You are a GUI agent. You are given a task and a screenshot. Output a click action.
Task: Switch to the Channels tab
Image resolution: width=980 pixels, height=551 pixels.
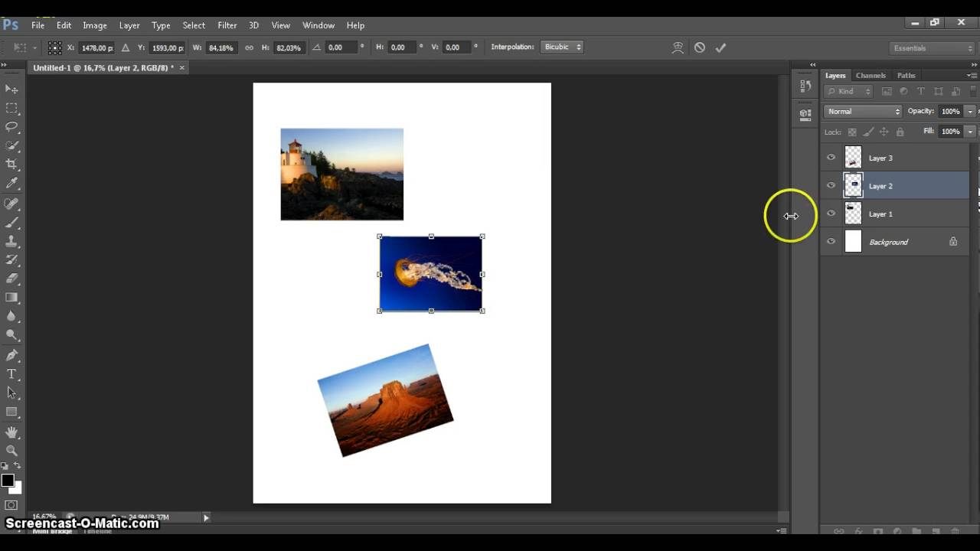(x=871, y=75)
